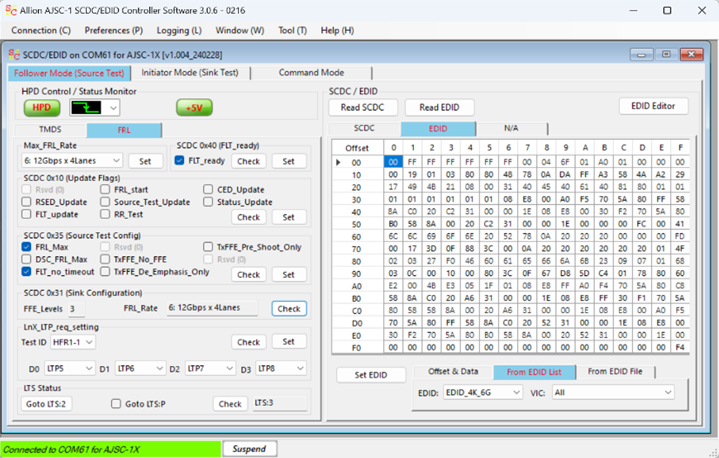Uncheck the FRL_Max checkbox
This screenshot has height=458, width=719.
coord(27,247)
